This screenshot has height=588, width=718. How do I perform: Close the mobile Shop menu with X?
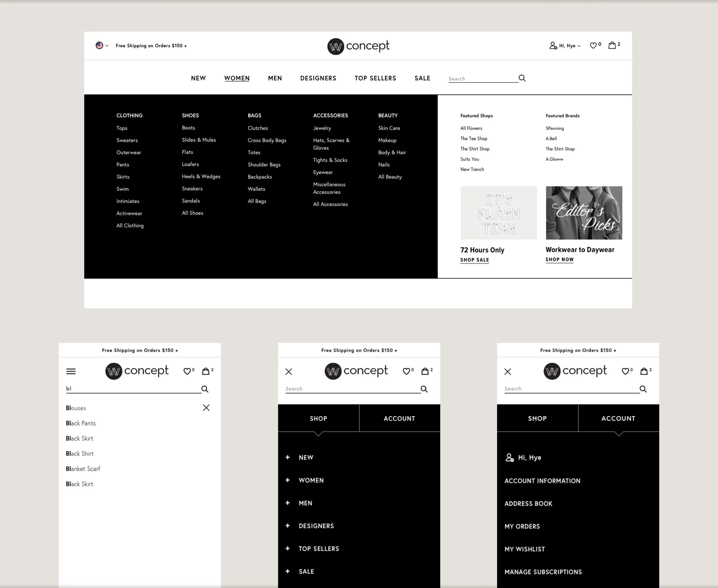(289, 372)
